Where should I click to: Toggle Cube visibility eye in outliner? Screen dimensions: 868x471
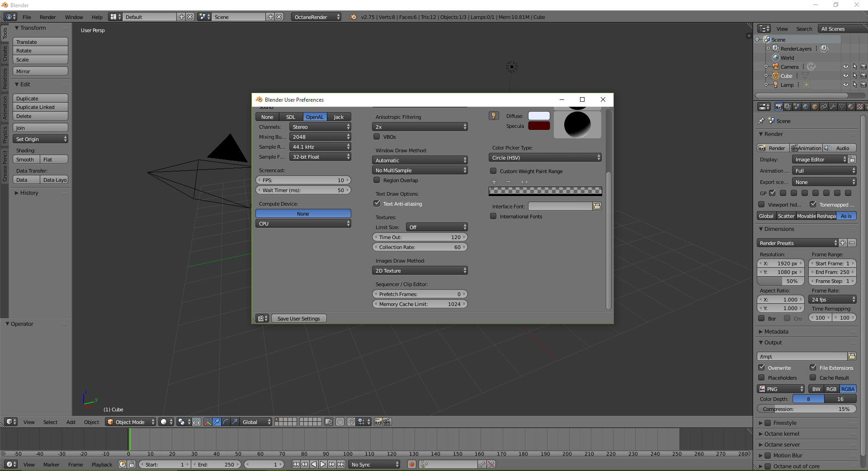(845, 75)
